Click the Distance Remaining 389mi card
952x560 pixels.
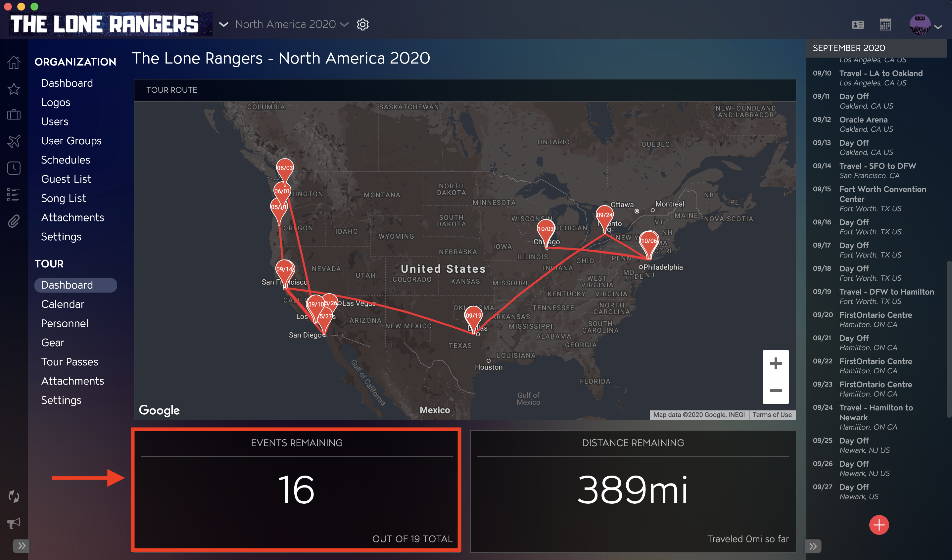633,490
